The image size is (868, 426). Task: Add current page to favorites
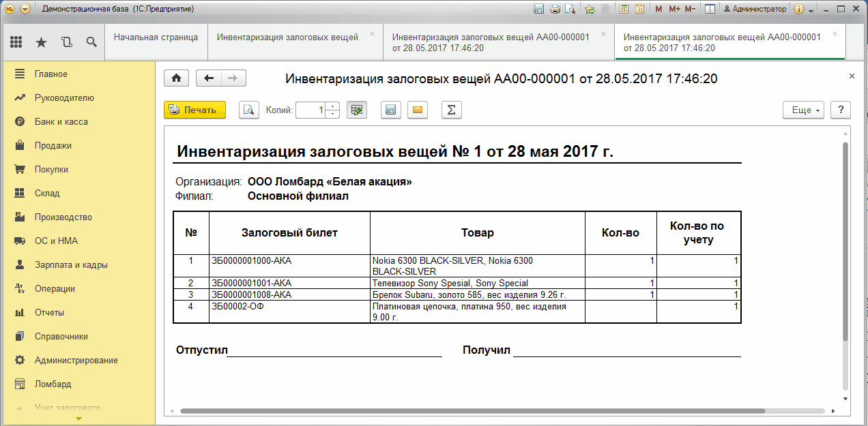coord(590,10)
